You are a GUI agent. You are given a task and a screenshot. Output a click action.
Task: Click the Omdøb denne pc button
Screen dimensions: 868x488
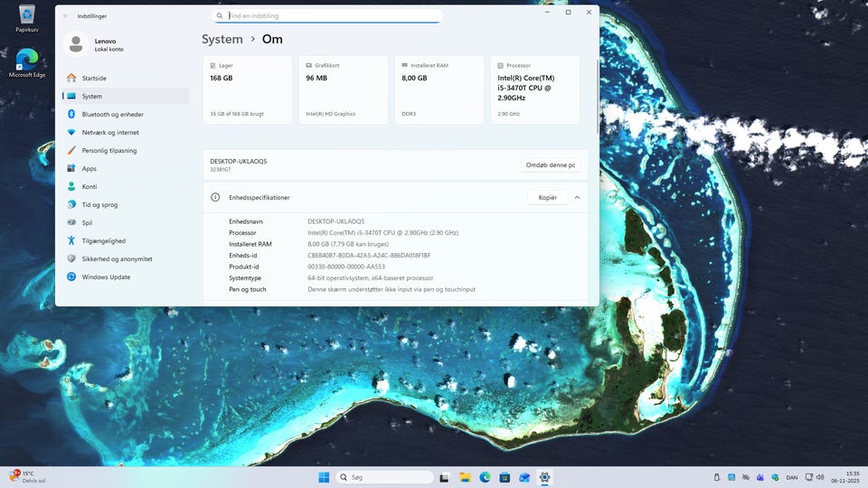click(x=549, y=164)
